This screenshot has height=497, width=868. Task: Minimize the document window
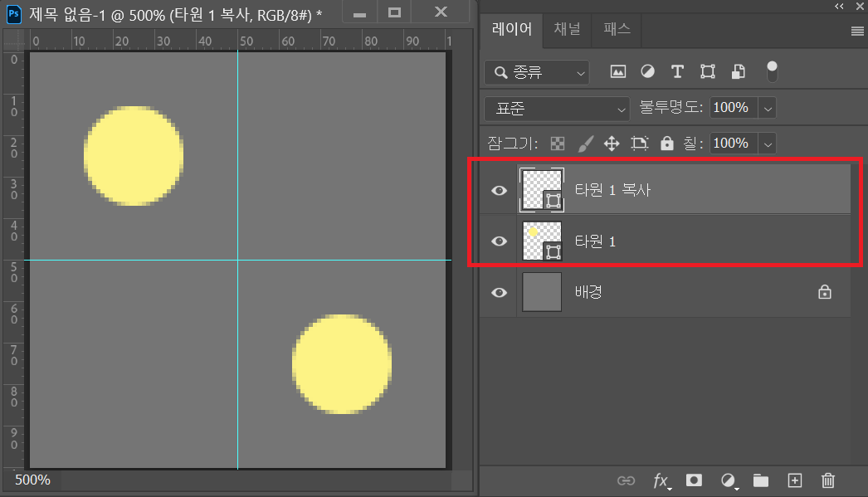(360, 12)
